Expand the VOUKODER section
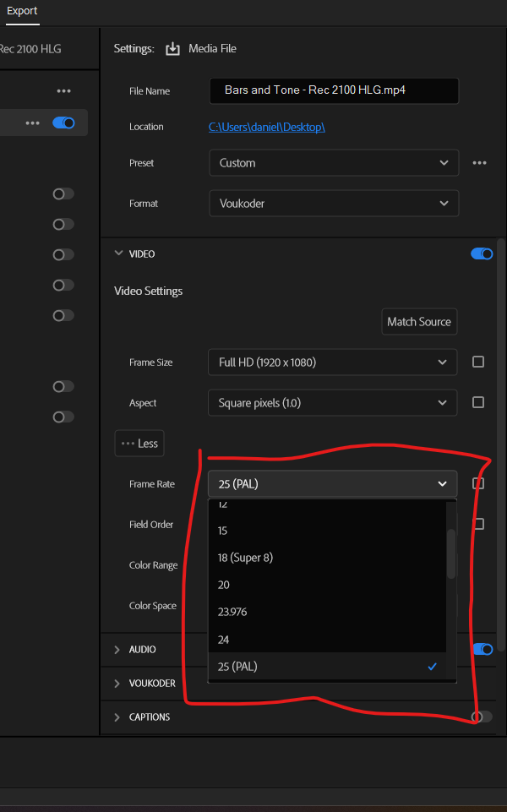 117,683
